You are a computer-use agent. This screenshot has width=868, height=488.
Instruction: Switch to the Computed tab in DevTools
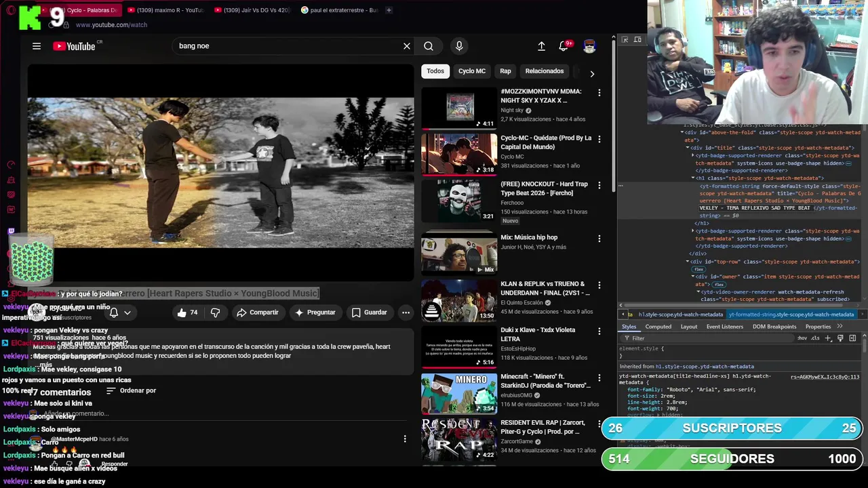[658, 327]
